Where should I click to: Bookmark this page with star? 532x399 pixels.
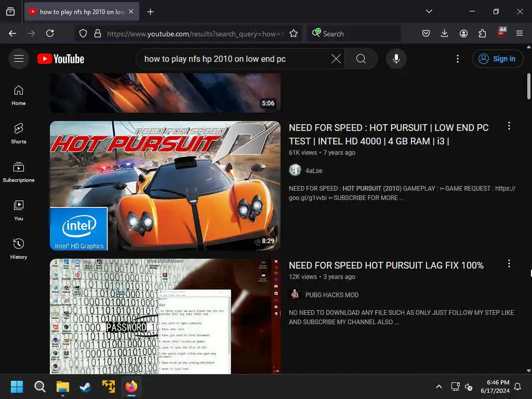pyautogui.click(x=294, y=33)
